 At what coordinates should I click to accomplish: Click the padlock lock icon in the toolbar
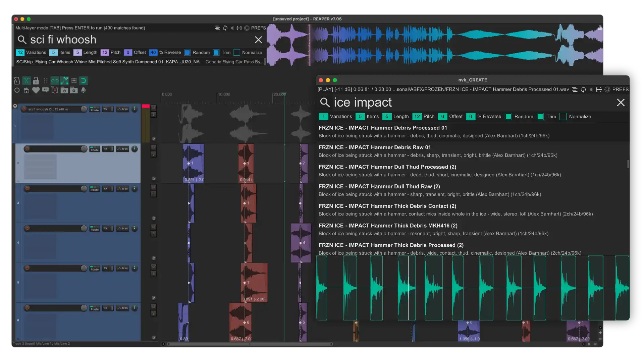click(x=36, y=81)
